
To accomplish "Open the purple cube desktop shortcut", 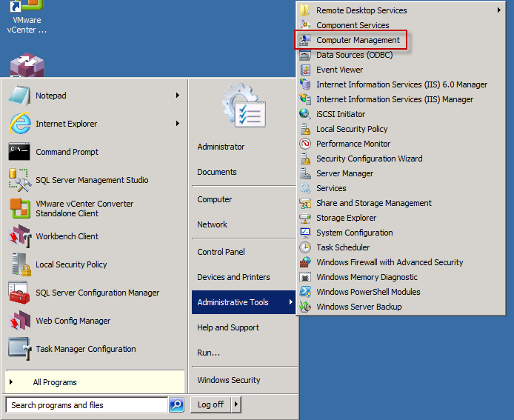I will (27, 65).
